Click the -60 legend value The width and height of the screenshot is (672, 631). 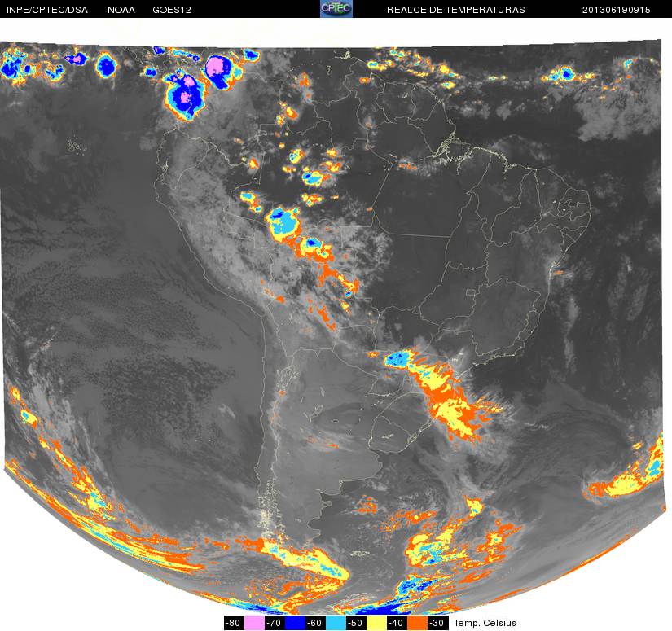tap(314, 623)
